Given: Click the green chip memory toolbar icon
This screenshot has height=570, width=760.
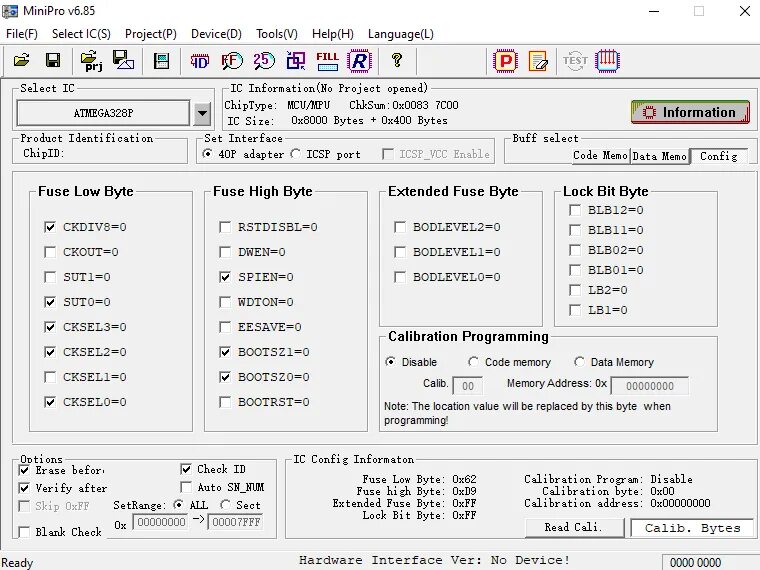Looking at the screenshot, I should pyautogui.click(x=161, y=61).
